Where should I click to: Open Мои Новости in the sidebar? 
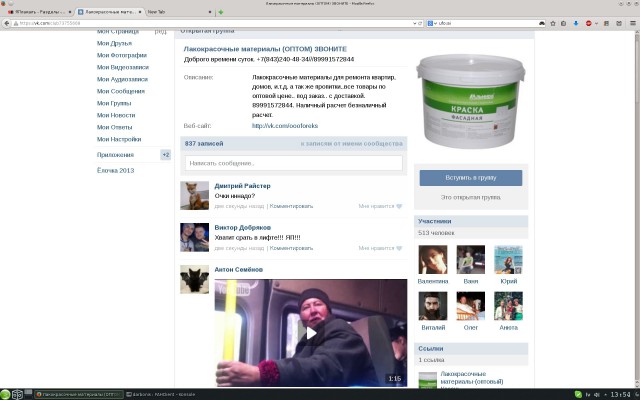[116, 115]
